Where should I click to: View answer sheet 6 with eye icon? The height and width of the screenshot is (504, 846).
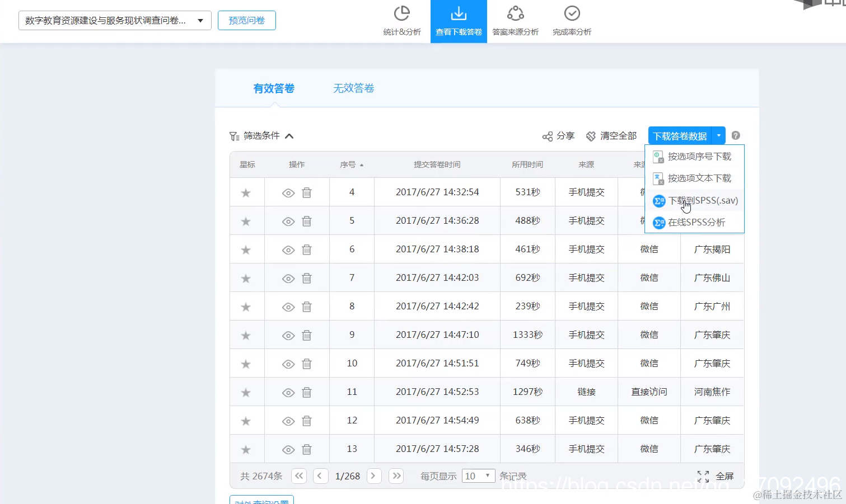(x=288, y=249)
